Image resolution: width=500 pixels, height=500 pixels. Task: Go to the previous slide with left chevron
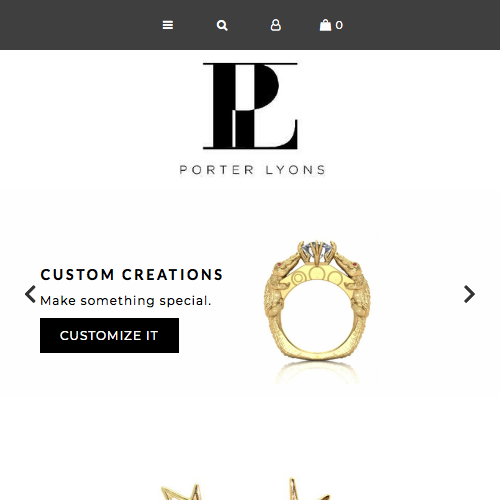30,294
